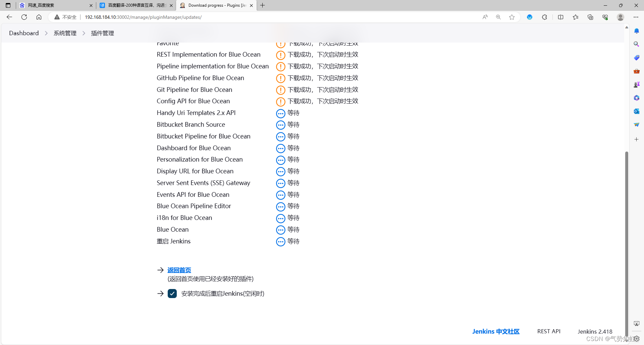
Task: Close the 网速_百度搜索 tab
Action: [x=91, y=5]
